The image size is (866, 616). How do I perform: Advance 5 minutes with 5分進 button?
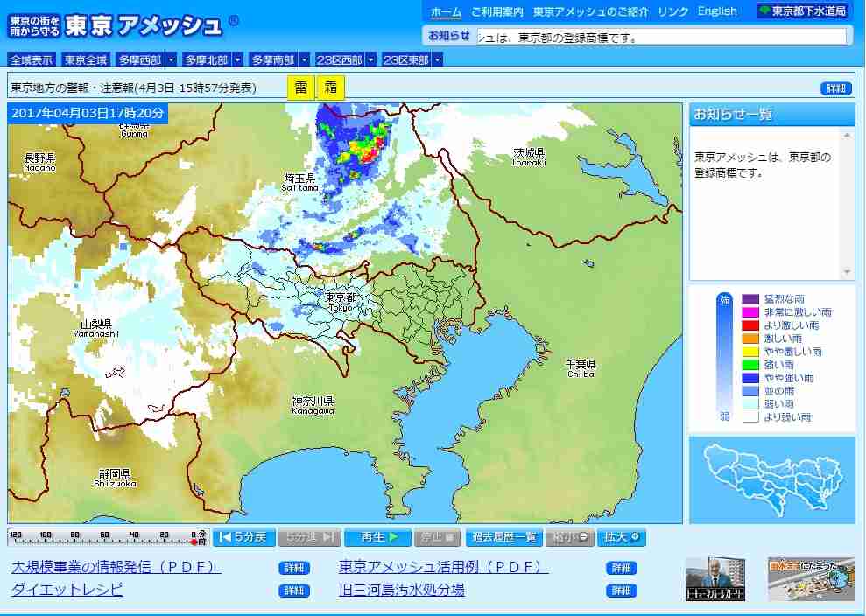coord(309,537)
